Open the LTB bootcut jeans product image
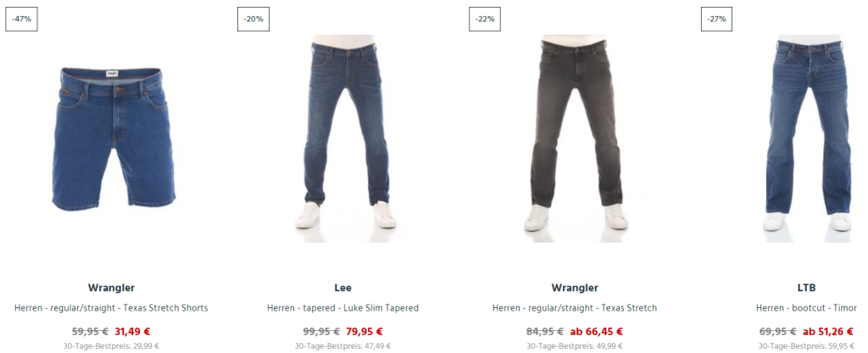 point(808,133)
